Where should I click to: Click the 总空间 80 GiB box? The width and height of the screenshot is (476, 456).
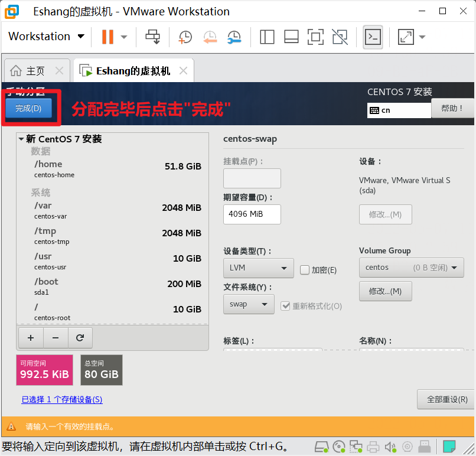tap(102, 370)
